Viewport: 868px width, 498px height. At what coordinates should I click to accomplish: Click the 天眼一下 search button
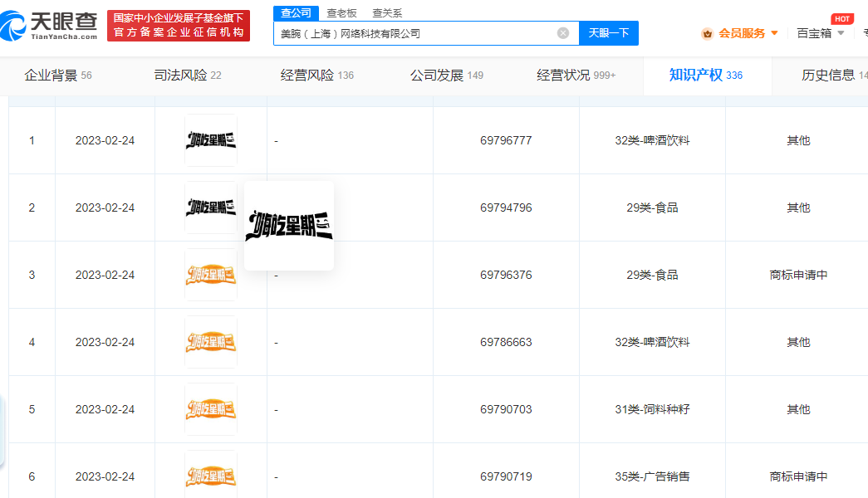pos(608,32)
